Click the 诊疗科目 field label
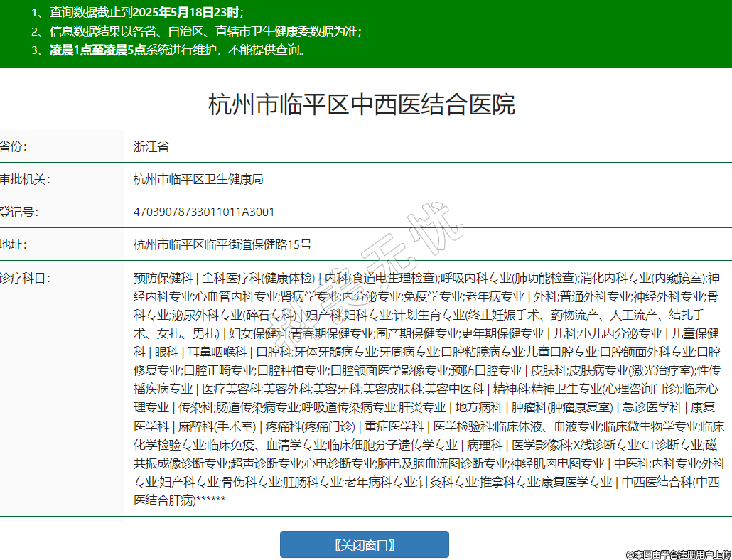The width and height of the screenshot is (732, 560). tap(25, 277)
